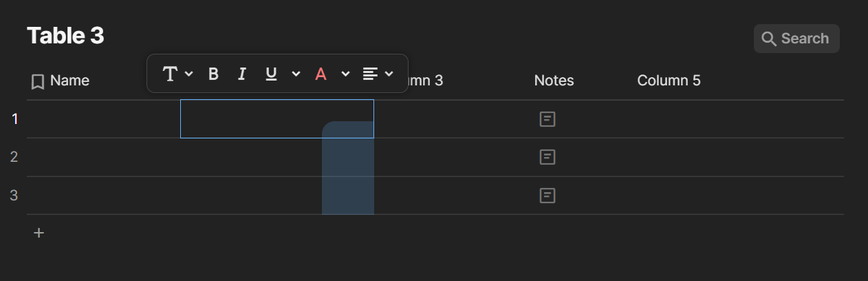Expand the text style dropdown arrow
The image size is (868, 281).
[189, 74]
